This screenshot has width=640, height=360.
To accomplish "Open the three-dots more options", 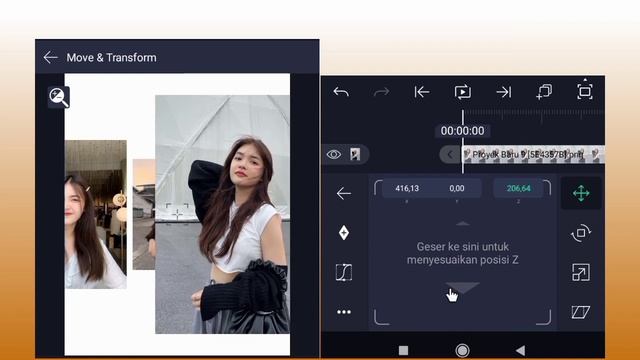I will coord(344,312).
